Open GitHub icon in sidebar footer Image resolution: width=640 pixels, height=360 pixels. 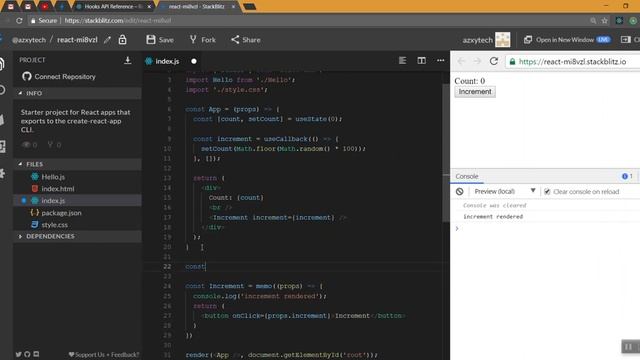click(27, 354)
